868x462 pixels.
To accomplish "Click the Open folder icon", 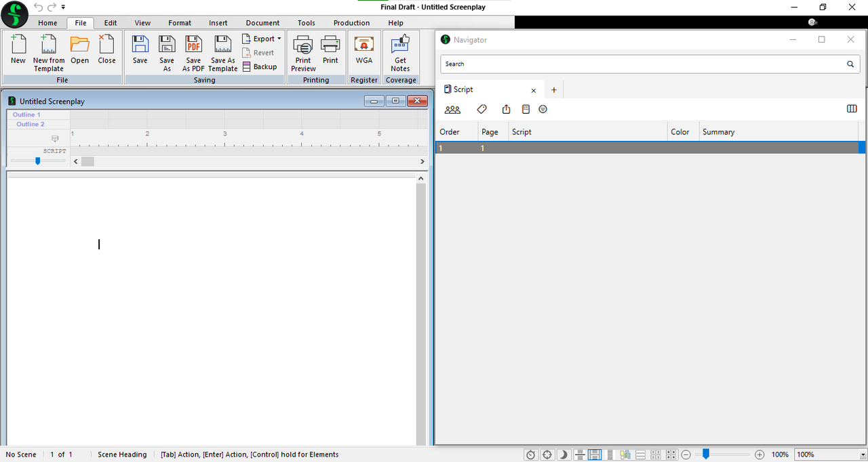I will point(80,45).
